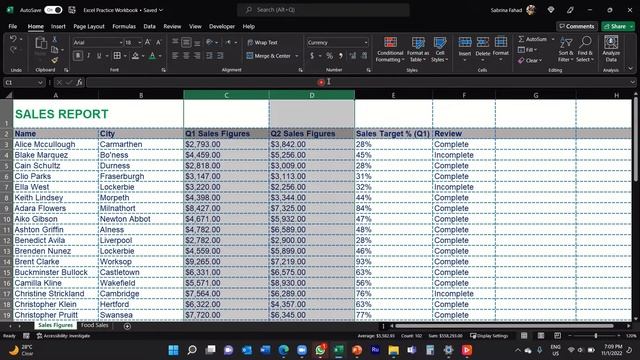Click the Top Align icon
The width and height of the screenshot is (640, 360).
tap(175, 42)
